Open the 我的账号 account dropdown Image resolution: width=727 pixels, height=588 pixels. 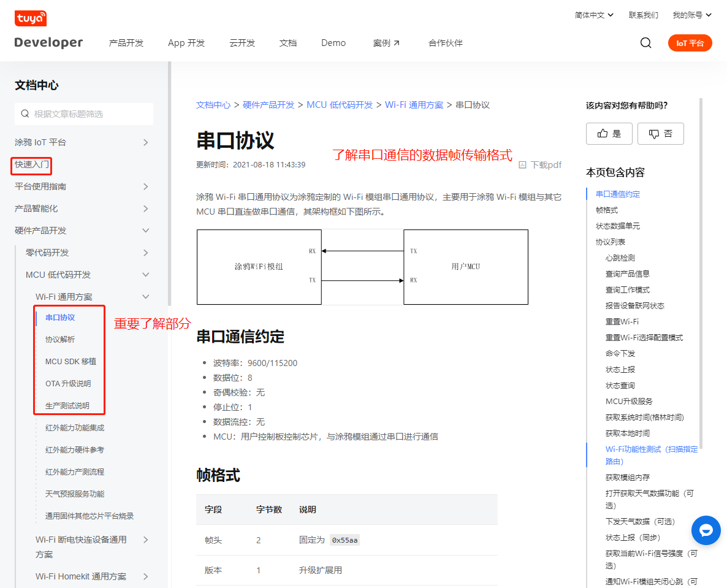pos(692,15)
